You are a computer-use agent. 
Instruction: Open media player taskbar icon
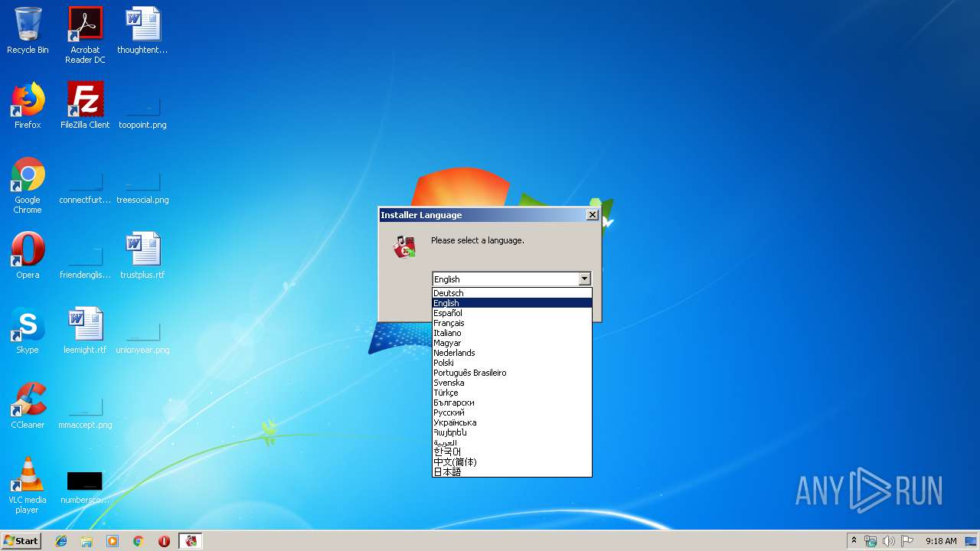pyautogui.click(x=113, y=541)
